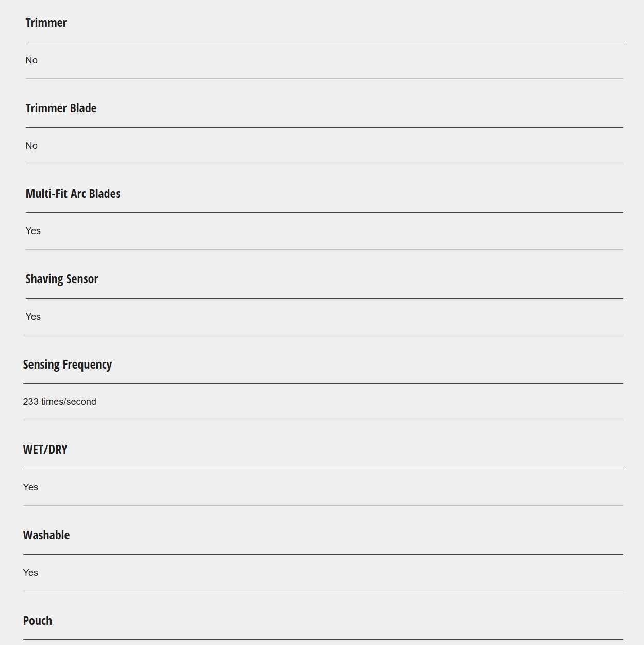Image resolution: width=644 pixels, height=645 pixels.
Task: Click the Sensing Frequency heading
Action: [x=67, y=365]
